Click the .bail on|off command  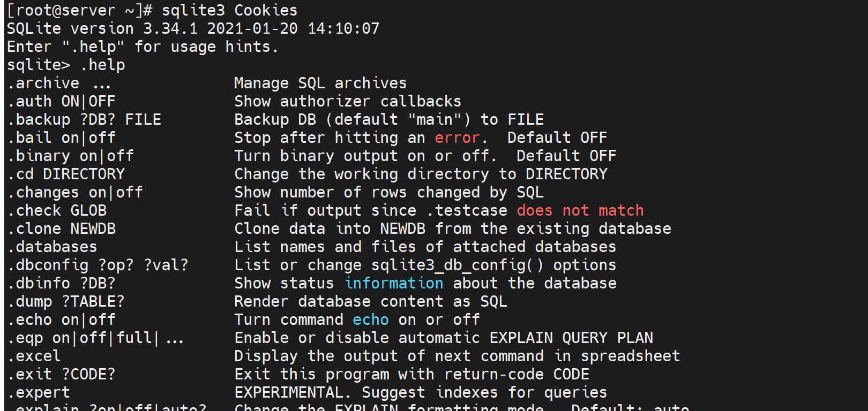pyautogui.click(x=62, y=138)
